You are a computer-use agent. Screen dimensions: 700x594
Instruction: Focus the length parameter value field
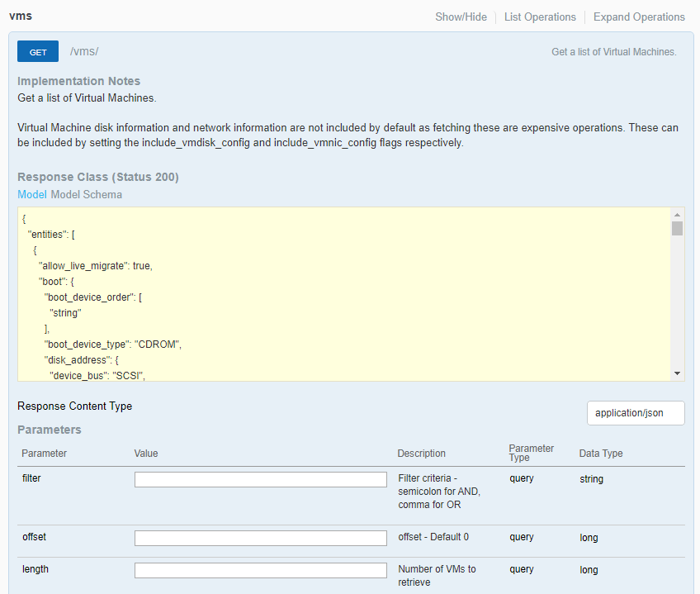tap(260, 571)
